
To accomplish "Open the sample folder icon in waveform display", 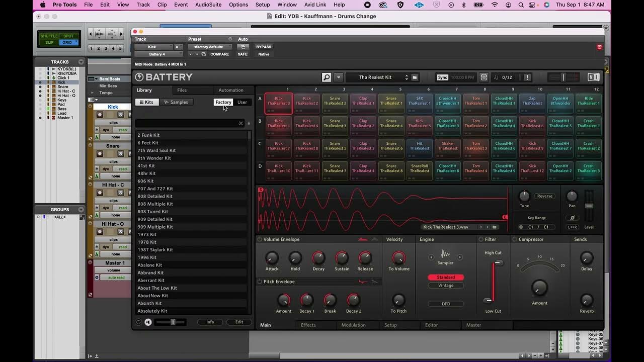I will [x=495, y=227].
